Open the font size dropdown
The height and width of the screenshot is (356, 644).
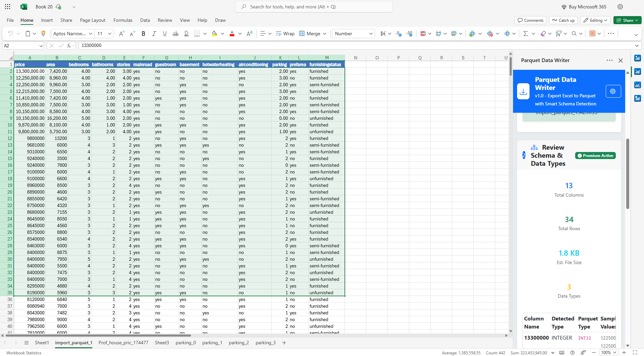pos(109,34)
